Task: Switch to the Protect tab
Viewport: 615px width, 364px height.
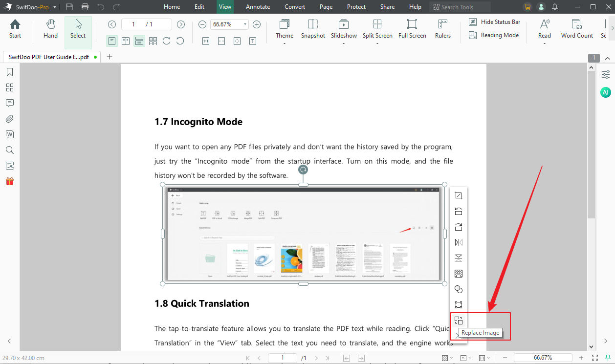Action: (356, 7)
